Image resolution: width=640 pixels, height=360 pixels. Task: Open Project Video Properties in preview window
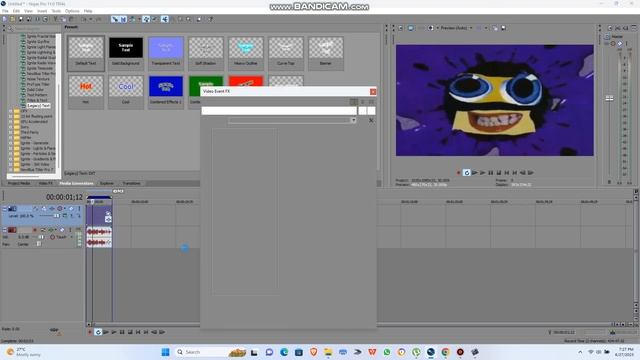pyautogui.click(x=401, y=28)
